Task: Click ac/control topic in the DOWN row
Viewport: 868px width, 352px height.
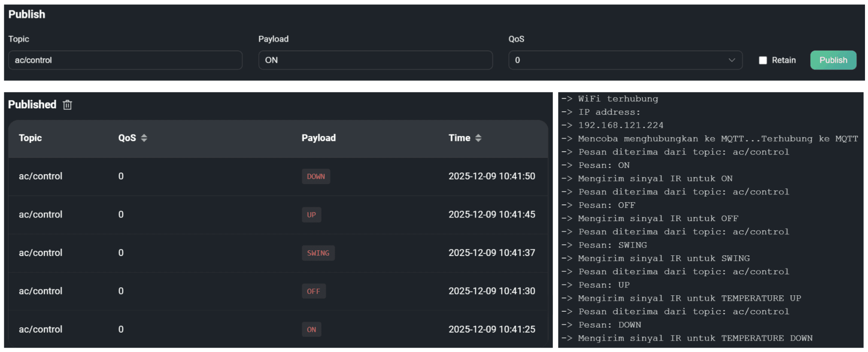Action: (x=40, y=176)
